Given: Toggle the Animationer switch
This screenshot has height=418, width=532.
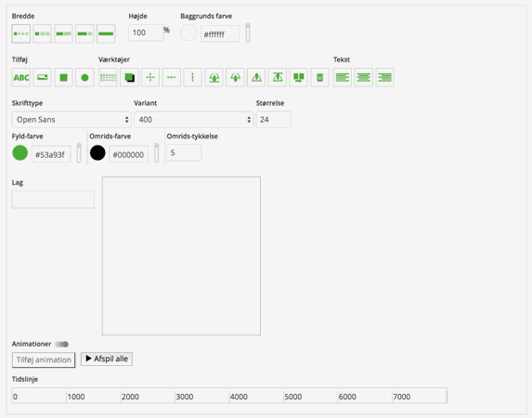Looking at the screenshot, I should tap(62, 345).
